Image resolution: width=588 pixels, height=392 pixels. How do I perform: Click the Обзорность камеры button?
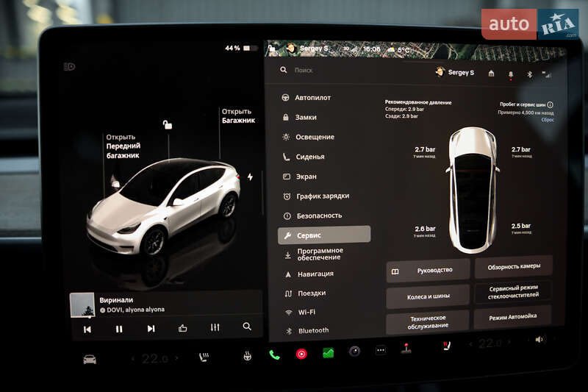(513, 267)
